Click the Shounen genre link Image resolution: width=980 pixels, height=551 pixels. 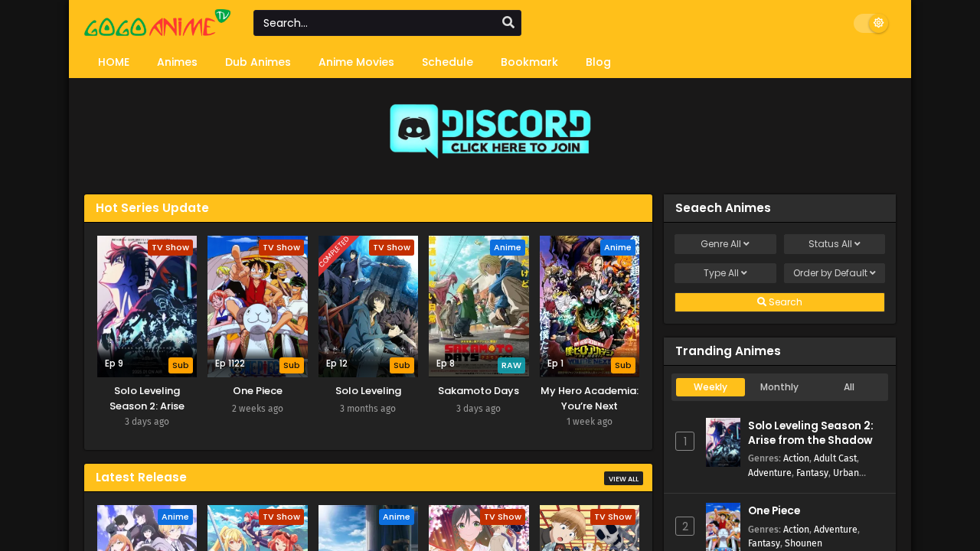coord(803,543)
